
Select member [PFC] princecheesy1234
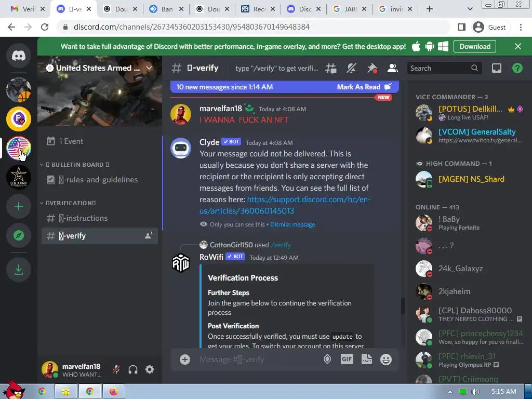[x=470, y=337]
